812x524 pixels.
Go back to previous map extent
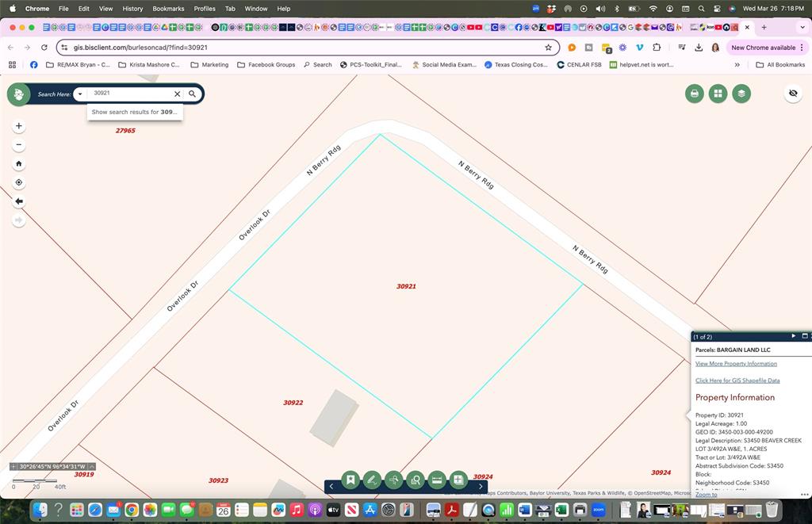coord(19,201)
